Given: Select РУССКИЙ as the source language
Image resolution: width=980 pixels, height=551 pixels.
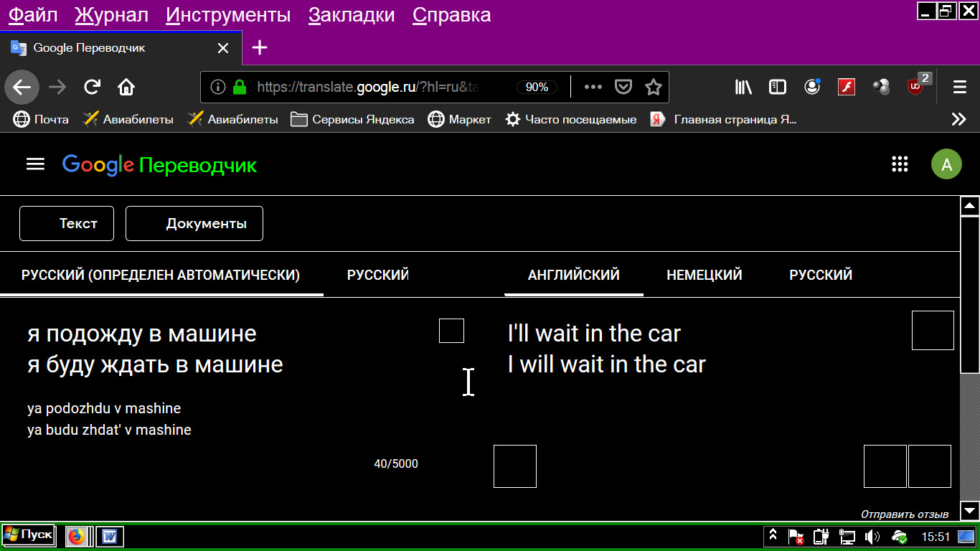Looking at the screenshot, I should [x=378, y=275].
